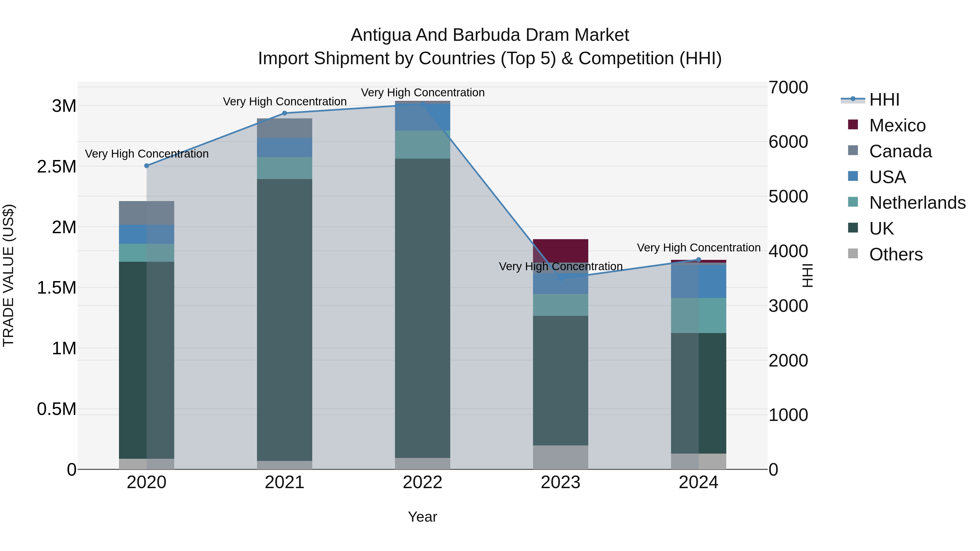Click the 0.5M tick on trade value axis

pyautogui.click(x=57, y=409)
